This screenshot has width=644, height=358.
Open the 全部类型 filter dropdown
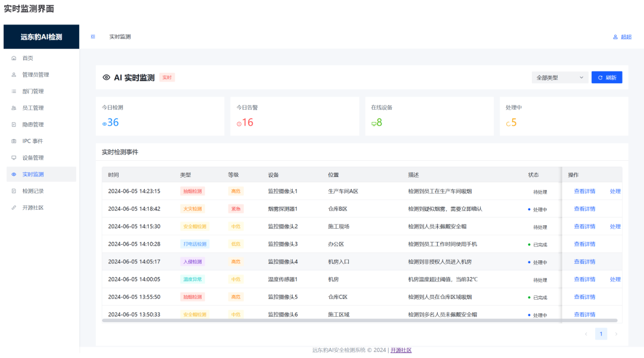click(x=559, y=77)
